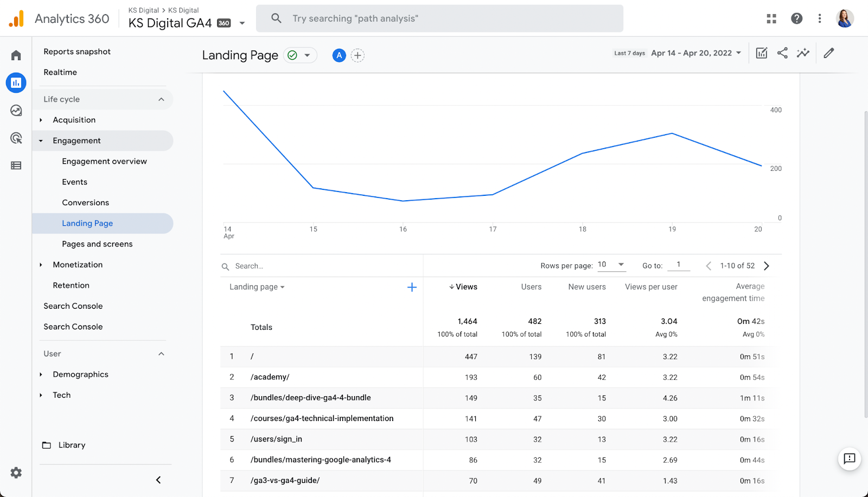Sort the table by Users column
This screenshot has width=868, height=497.
point(531,287)
